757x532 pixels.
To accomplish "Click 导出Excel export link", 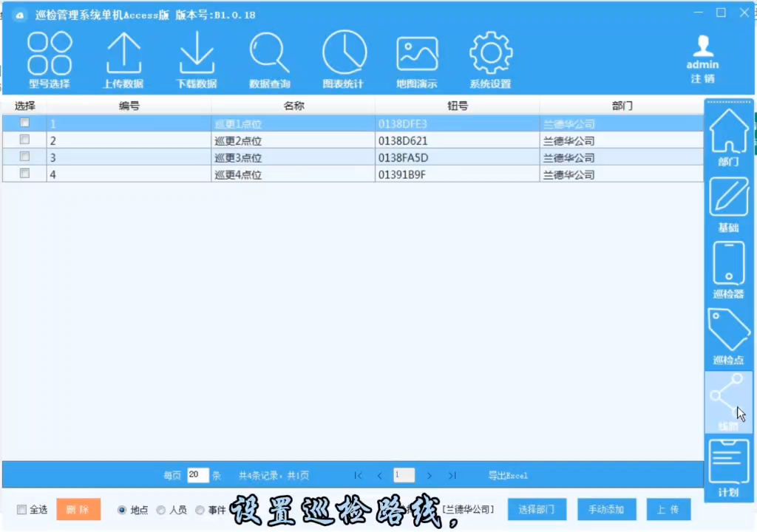I will (508, 476).
